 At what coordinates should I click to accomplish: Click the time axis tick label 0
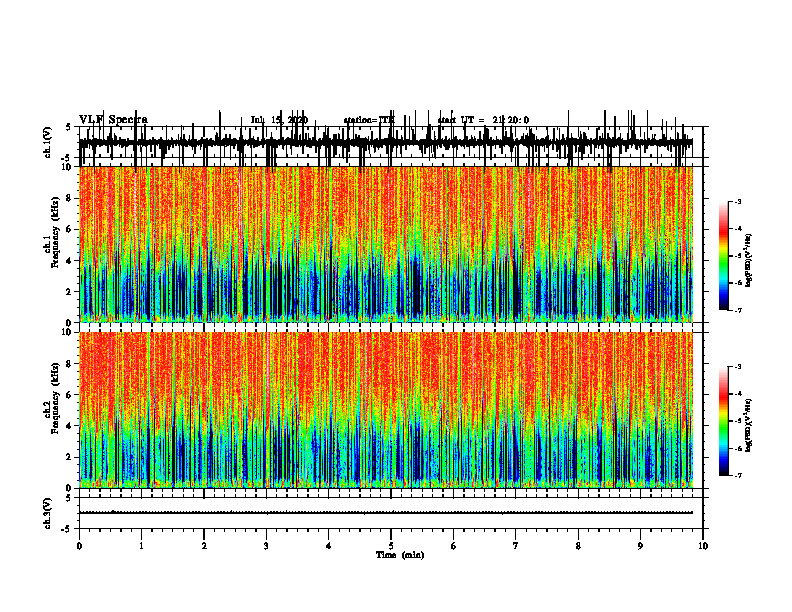[x=79, y=546]
